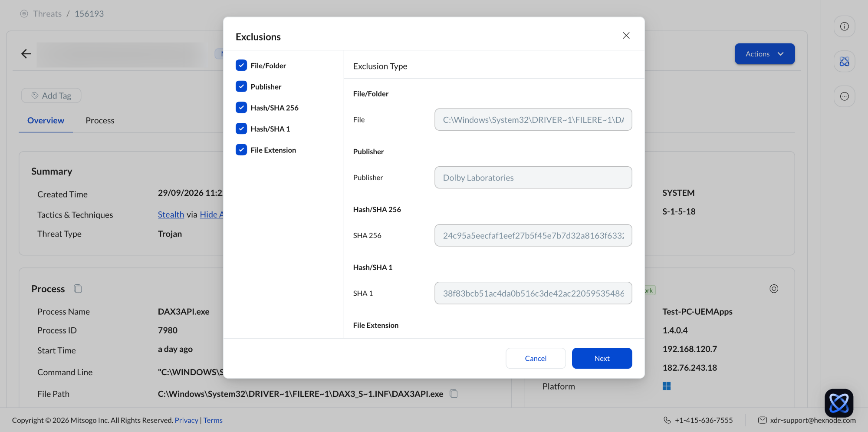Select the 182.76.243.18 IP address
This screenshot has height=432, width=868.
pos(690,367)
